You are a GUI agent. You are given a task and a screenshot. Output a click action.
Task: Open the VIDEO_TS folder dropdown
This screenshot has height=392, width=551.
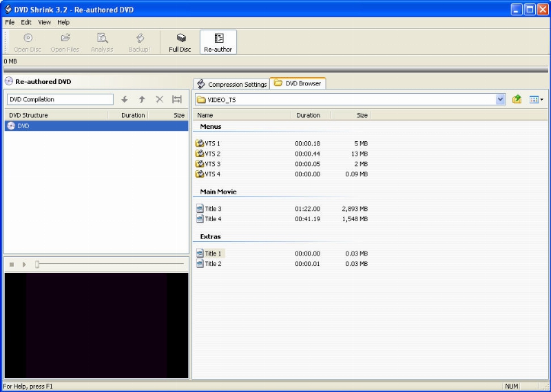[x=501, y=99]
